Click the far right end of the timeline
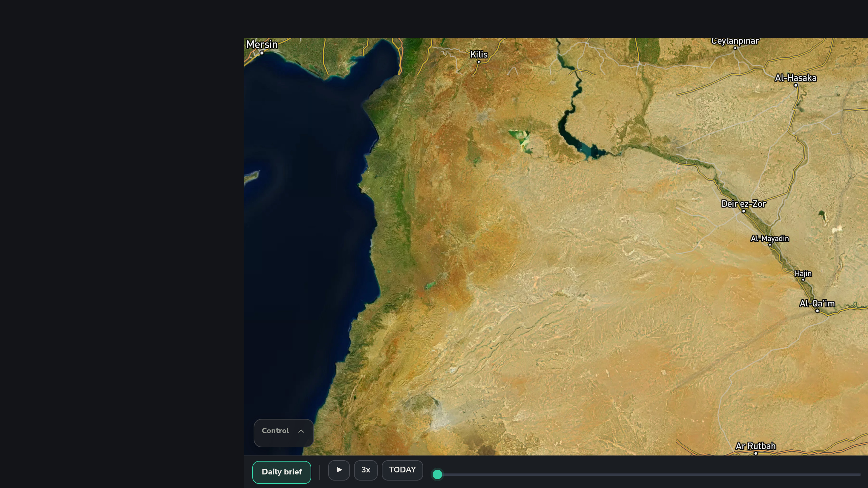The width and height of the screenshot is (868, 488). (x=860, y=474)
